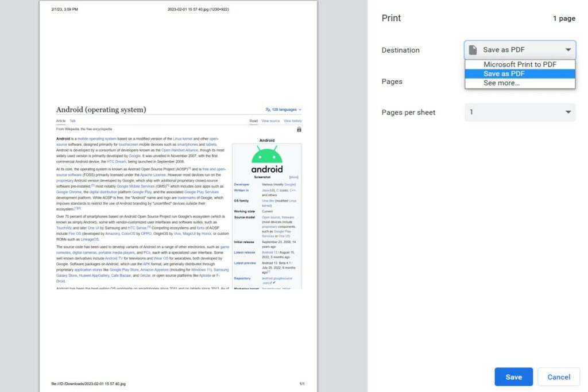
Task: Click the 'Android (operating system)' heading
Action: click(x=101, y=110)
